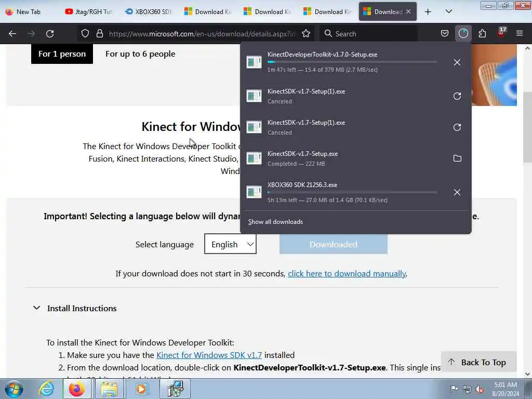The width and height of the screenshot is (532, 399).
Task: Open Kinect for Windows SDK v1.7 link
Action: tap(209, 355)
